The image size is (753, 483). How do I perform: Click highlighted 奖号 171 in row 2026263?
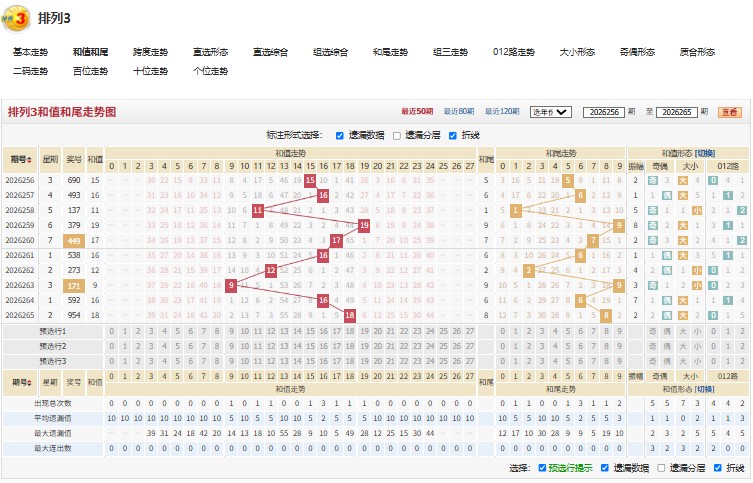click(74, 286)
